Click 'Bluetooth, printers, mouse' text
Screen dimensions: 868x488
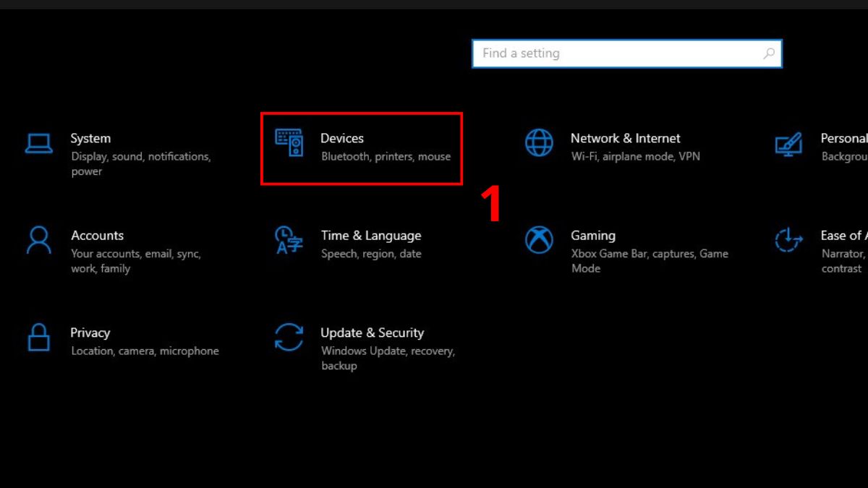point(386,156)
